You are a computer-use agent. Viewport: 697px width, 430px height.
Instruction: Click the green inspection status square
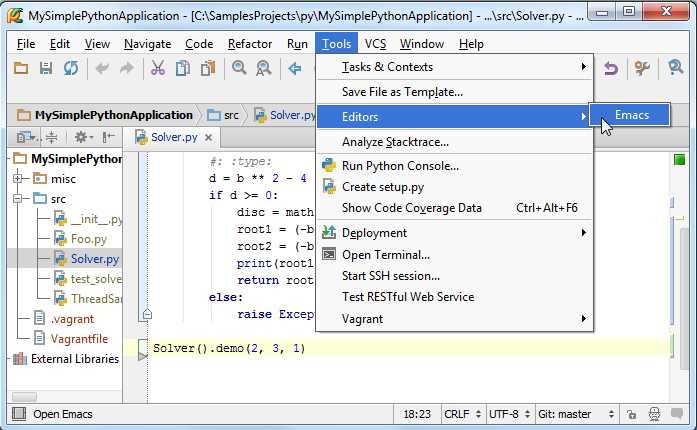point(679,160)
